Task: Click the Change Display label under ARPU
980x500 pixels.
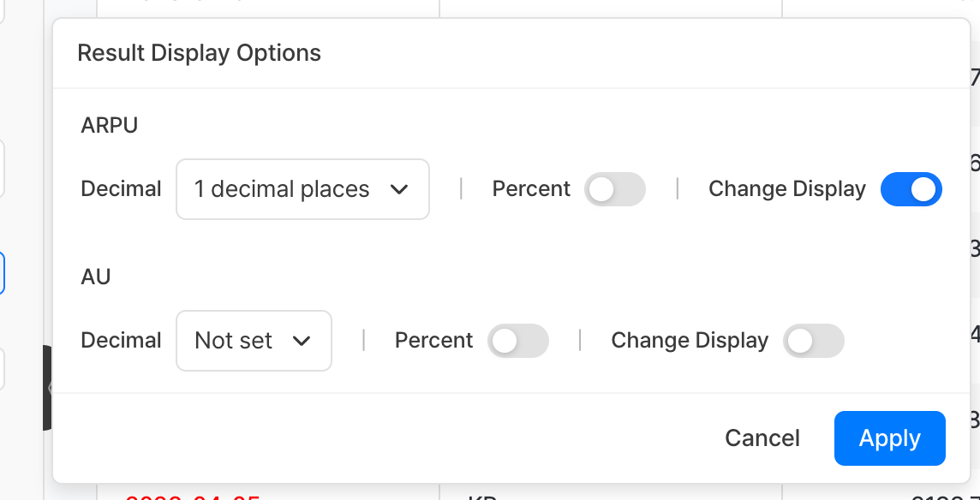Action: point(786,189)
